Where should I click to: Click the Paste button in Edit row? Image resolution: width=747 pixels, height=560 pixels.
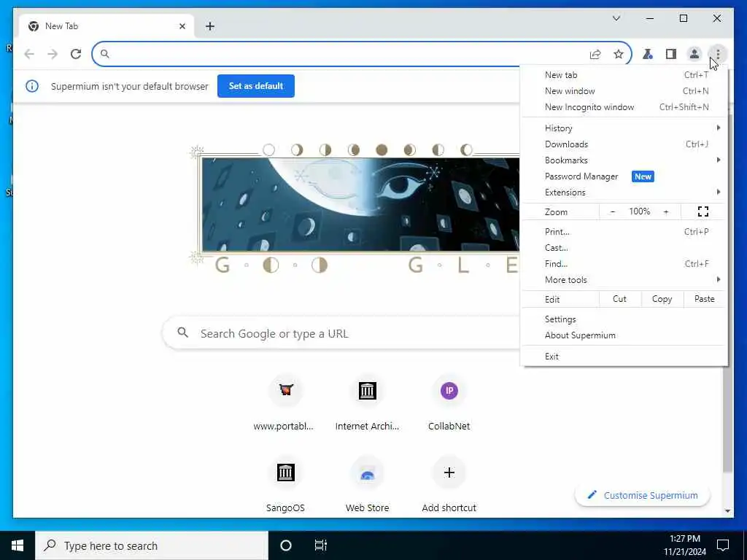pos(704,299)
